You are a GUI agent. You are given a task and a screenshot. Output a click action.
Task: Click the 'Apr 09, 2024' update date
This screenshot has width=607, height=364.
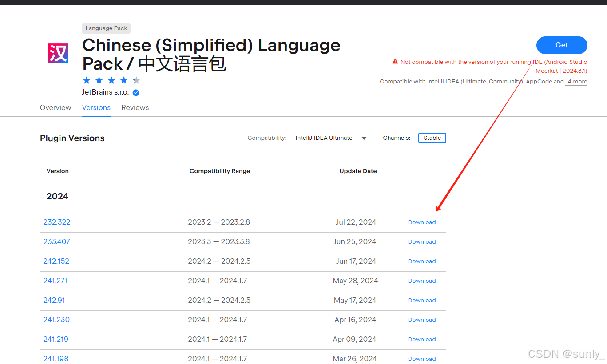tap(354, 339)
